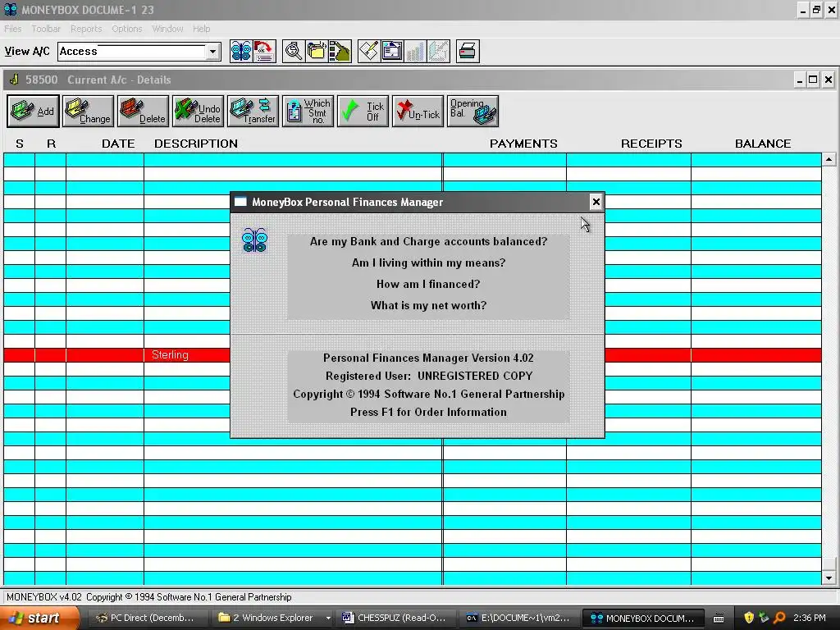This screenshot has width=840, height=630.
Task: Open the Toolbar menu
Action: coord(46,29)
